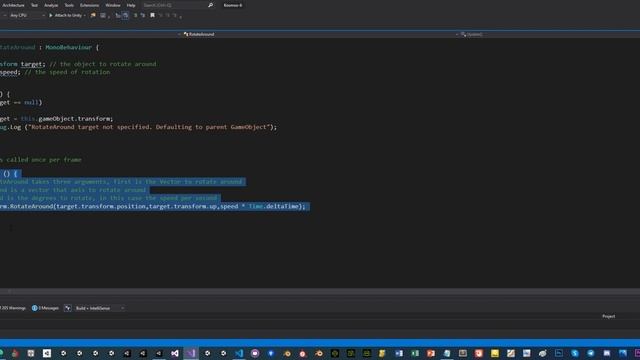Open the Analyze menu
The image size is (640, 360).
51,5
